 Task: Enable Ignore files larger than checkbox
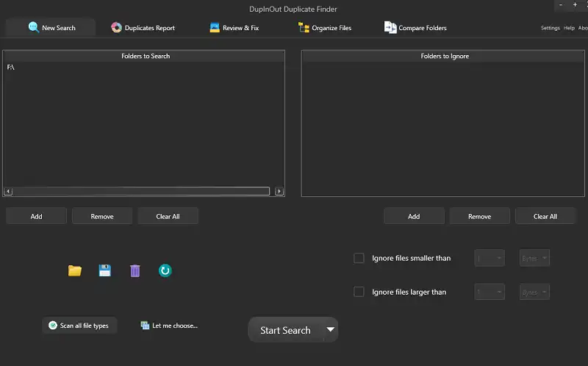tap(359, 292)
